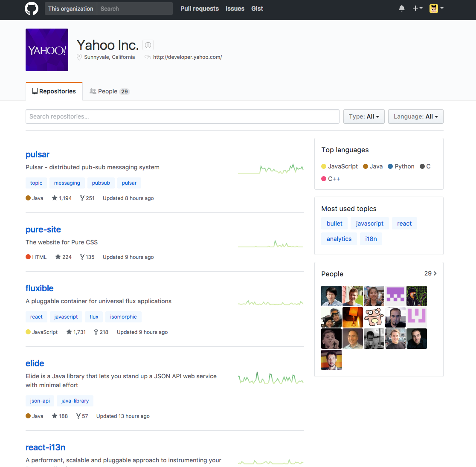Click the HTML language label on pure-site
The width and height of the screenshot is (476, 467).
click(36, 257)
